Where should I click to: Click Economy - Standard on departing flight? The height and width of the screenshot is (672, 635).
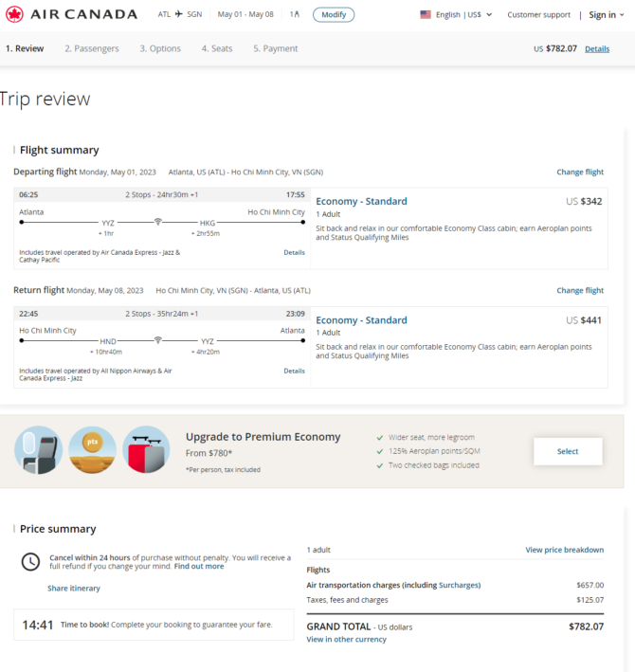361,201
